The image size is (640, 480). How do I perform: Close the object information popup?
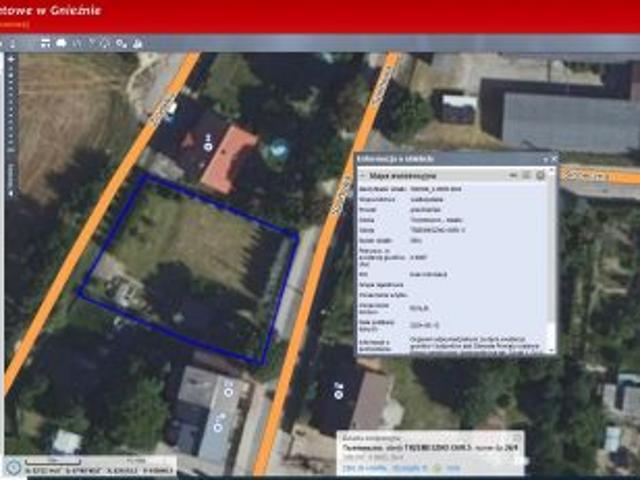pos(553,159)
